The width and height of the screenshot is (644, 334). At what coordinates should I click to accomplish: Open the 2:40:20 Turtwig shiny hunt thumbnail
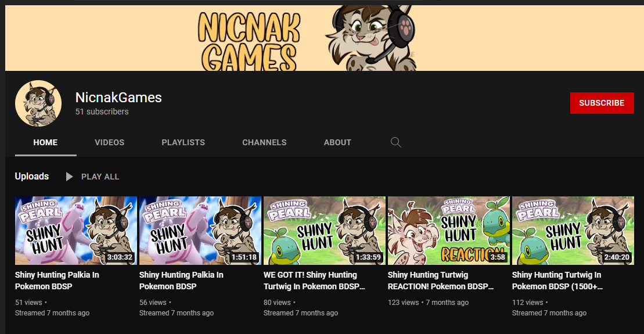click(x=573, y=231)
